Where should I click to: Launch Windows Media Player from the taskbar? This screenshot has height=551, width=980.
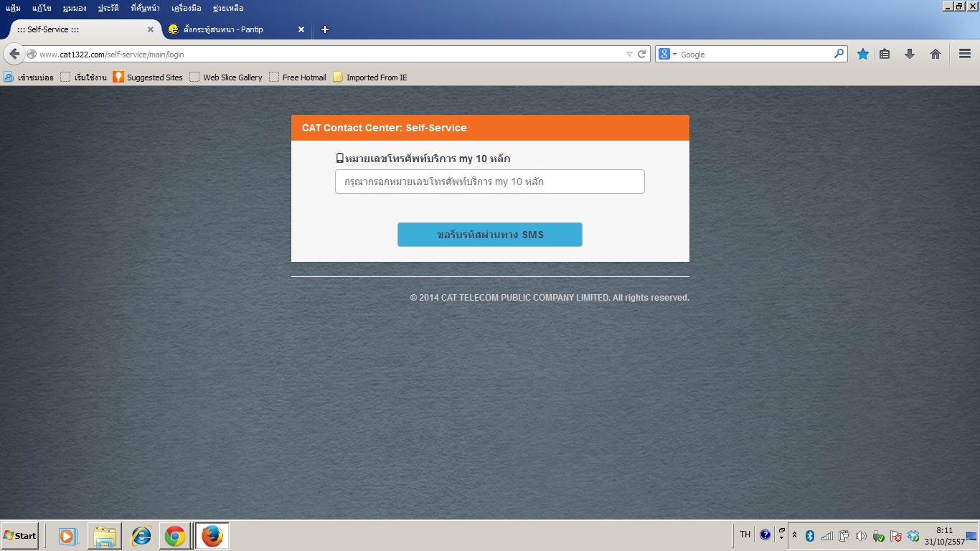click(68, 536)
